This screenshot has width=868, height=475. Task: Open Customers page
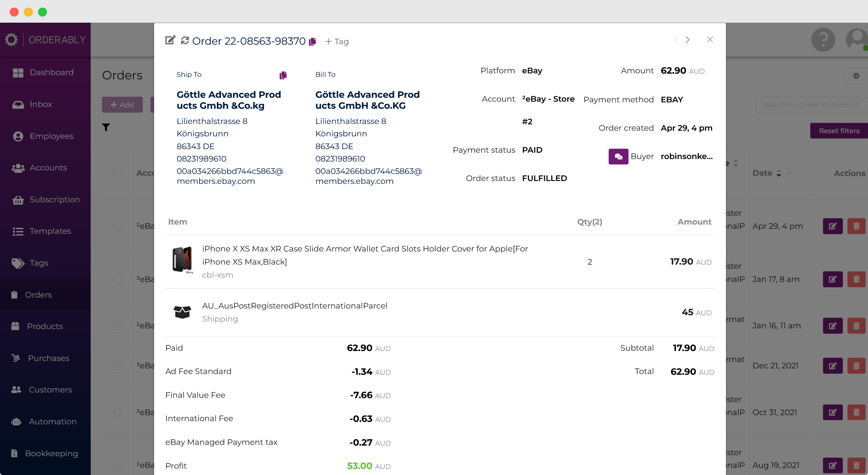(45, 390)
